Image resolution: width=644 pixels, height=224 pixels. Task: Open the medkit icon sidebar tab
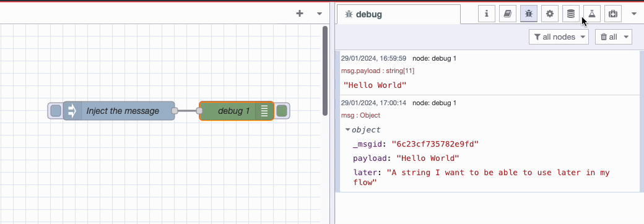pos(613,14)
